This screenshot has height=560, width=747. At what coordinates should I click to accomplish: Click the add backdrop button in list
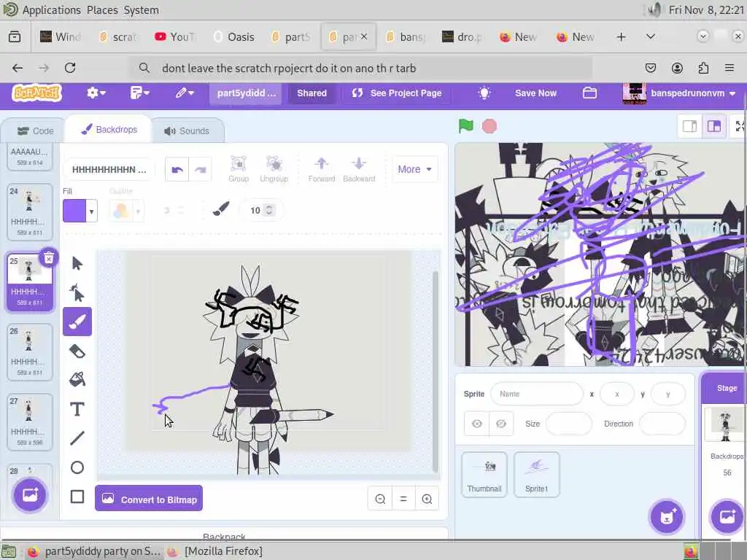coord(29,495)
